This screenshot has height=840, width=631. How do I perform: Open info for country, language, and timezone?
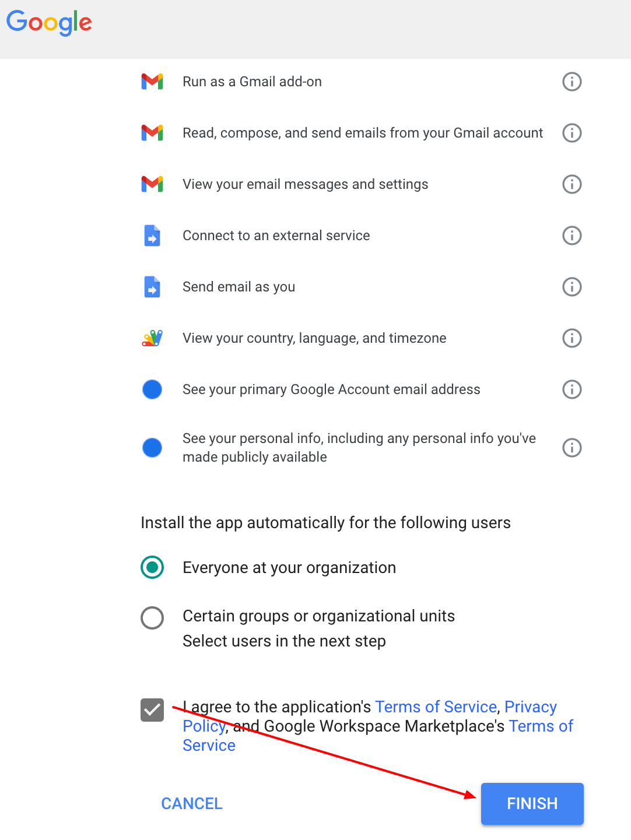click(x=572, y=338)
